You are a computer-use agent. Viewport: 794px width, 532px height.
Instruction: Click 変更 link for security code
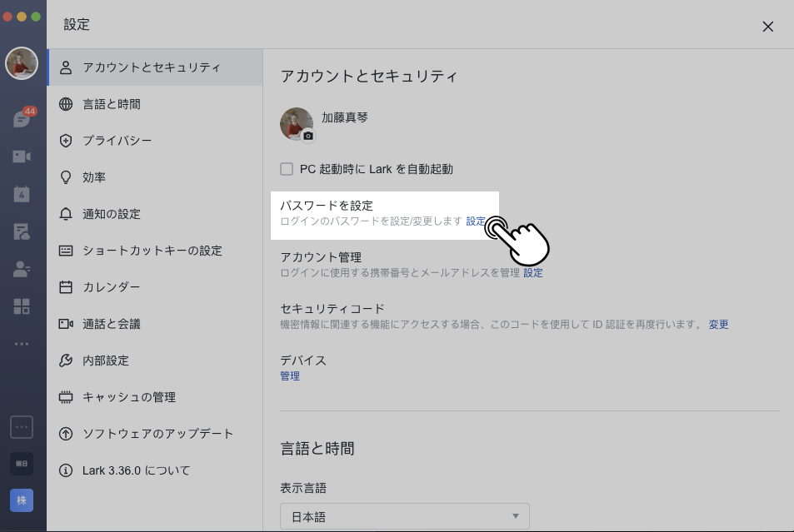click(x=718, y=325)
